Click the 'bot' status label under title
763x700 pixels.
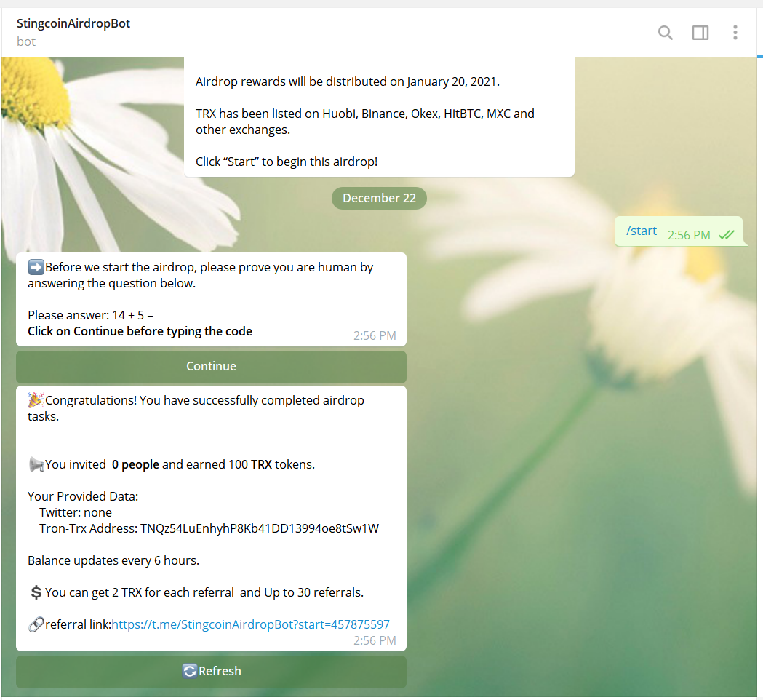tap(26, 42)
